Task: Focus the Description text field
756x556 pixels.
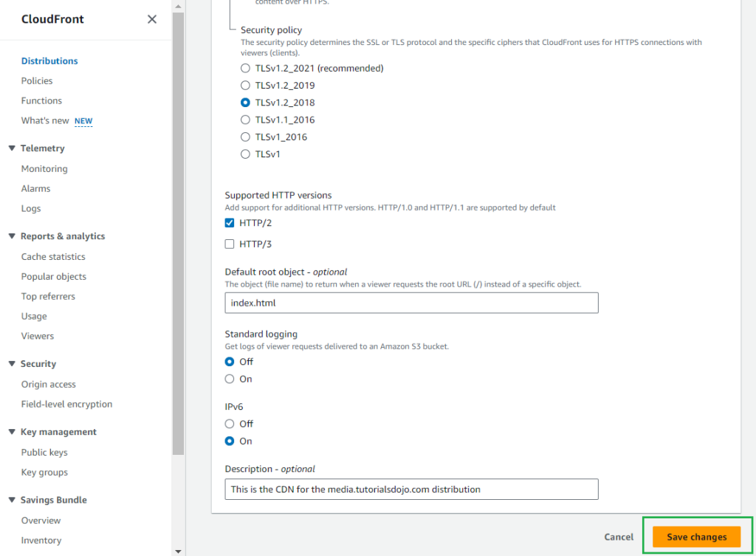Action: tap(411, 489)
